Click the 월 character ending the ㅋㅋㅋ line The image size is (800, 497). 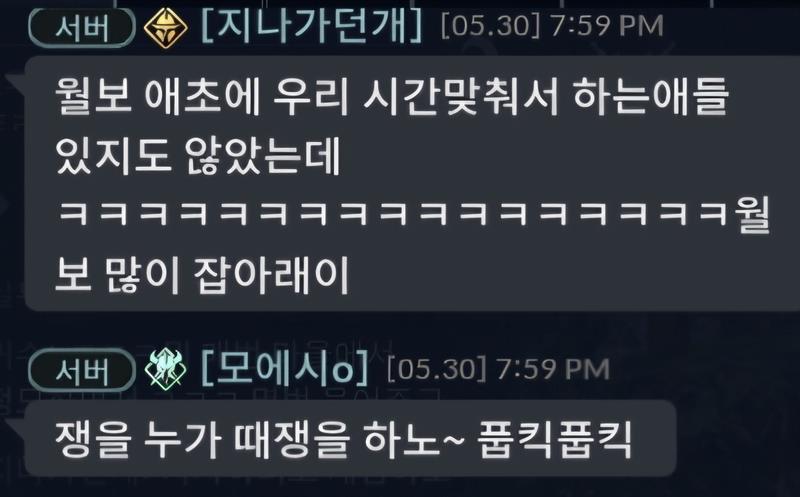pyautogui.click(x=752, y=214)
